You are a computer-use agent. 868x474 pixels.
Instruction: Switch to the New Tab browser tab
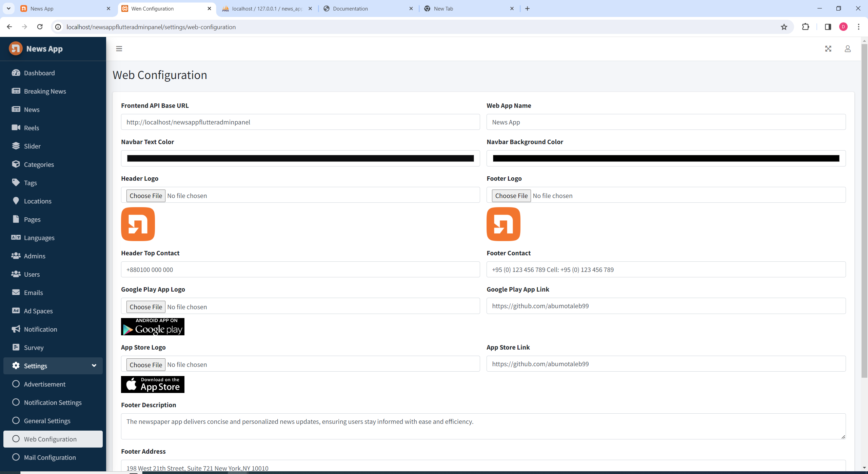point(469,8)
